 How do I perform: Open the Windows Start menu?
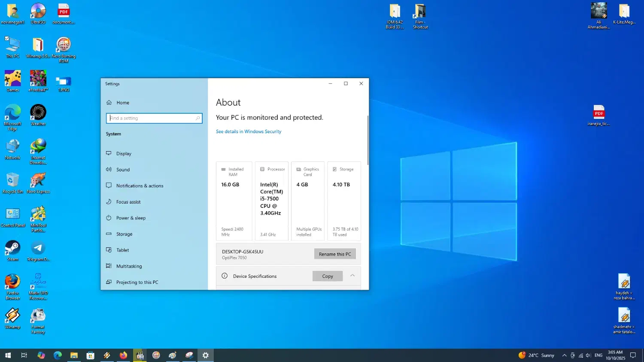pyautogui.click(x=8, y=356)
